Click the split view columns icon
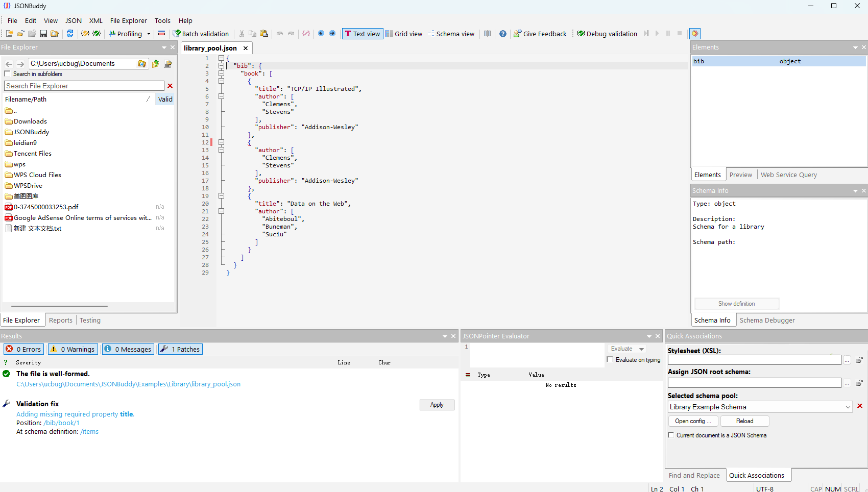868x492 pixels. [x=488, y=34]
